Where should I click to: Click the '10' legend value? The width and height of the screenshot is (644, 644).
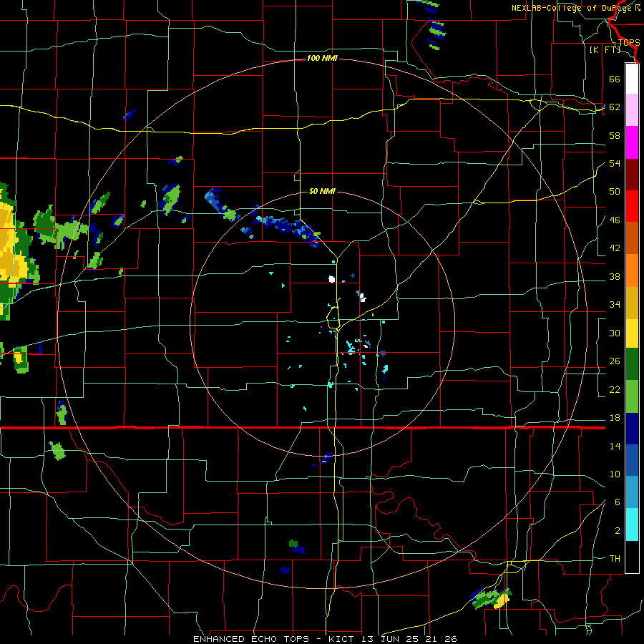click(615, 474)
